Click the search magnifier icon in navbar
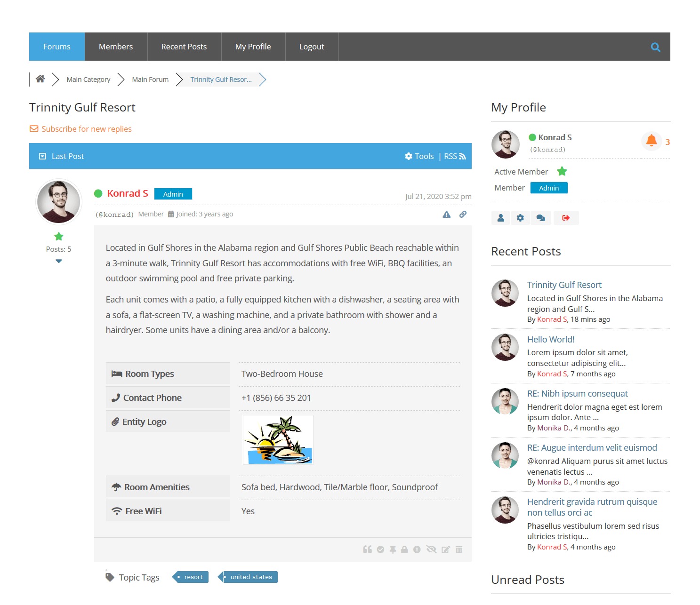The image size is (700, 605). (x=655, y=47)
